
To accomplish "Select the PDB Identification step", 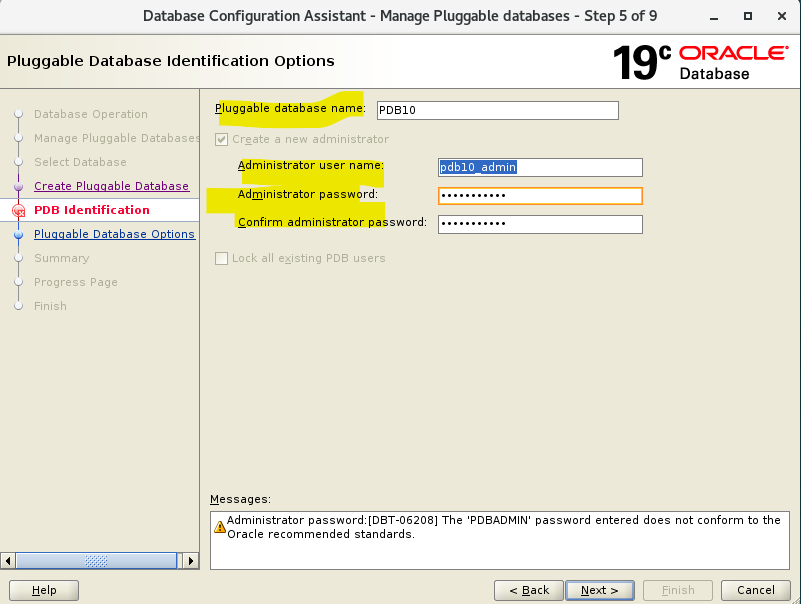I will (92, 210).
